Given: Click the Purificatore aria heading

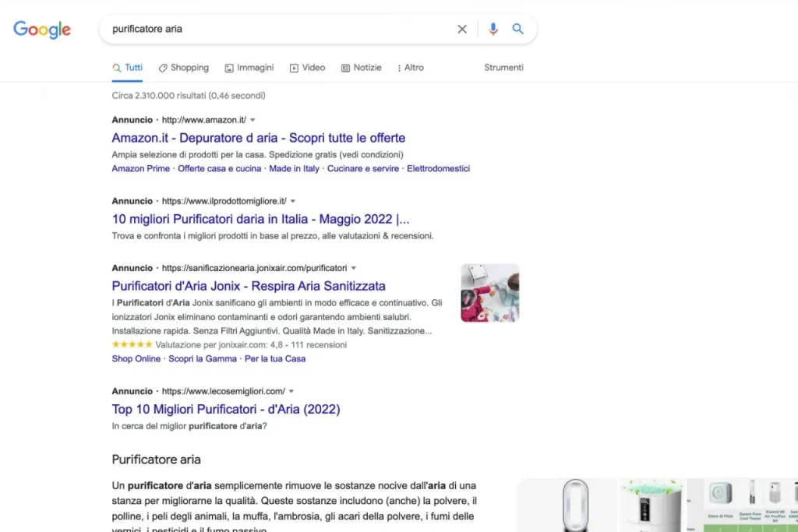Looking at the screenshot, I should pyautogui.click(x=156, y=460).
